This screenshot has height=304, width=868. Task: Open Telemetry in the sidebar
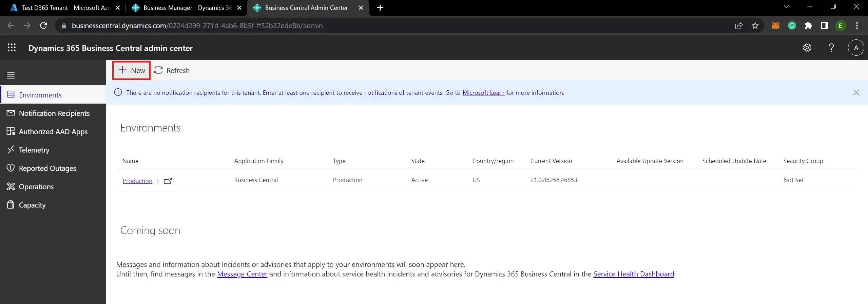click(x=53, y=150)
